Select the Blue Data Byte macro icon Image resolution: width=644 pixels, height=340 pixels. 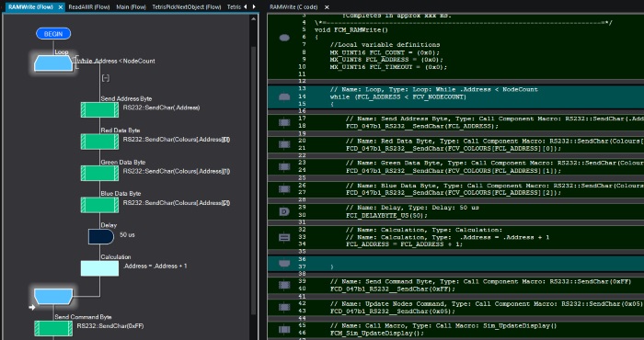pos(99,205)
